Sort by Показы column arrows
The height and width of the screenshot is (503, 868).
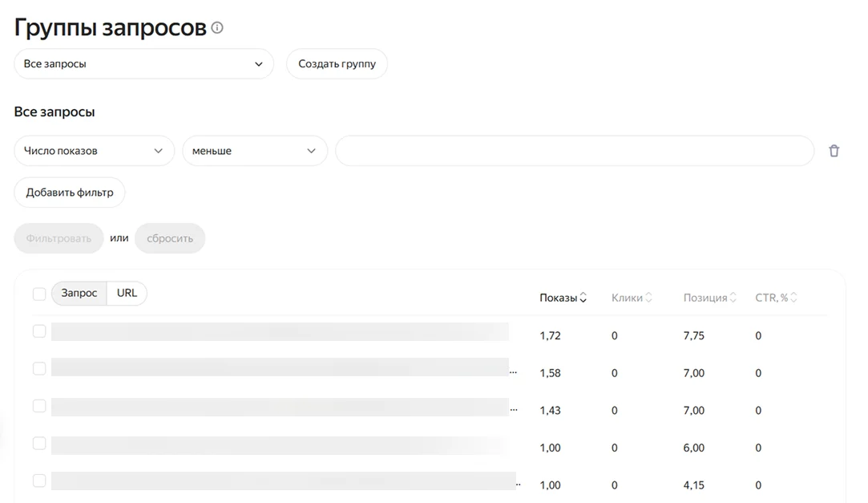tap(583, 298)
